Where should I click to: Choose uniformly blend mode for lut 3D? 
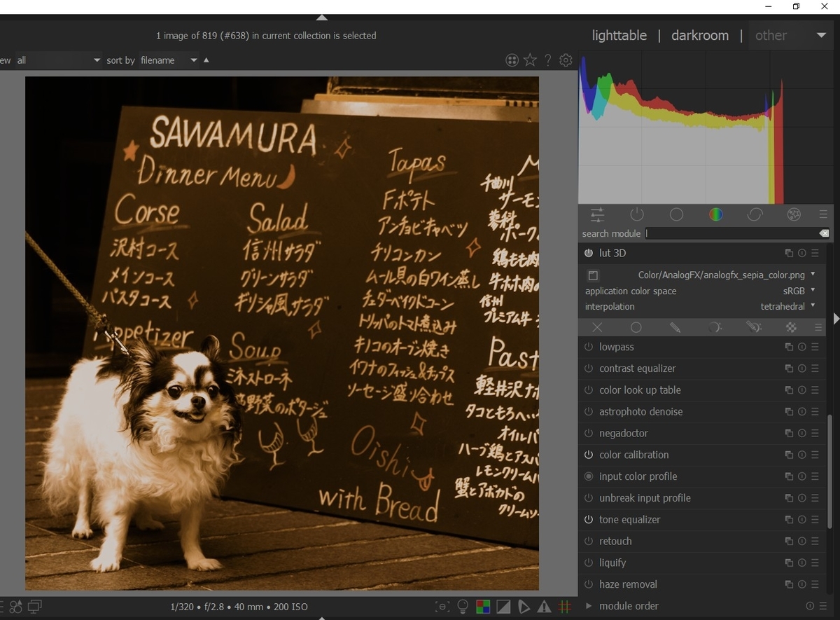(636, 327)
